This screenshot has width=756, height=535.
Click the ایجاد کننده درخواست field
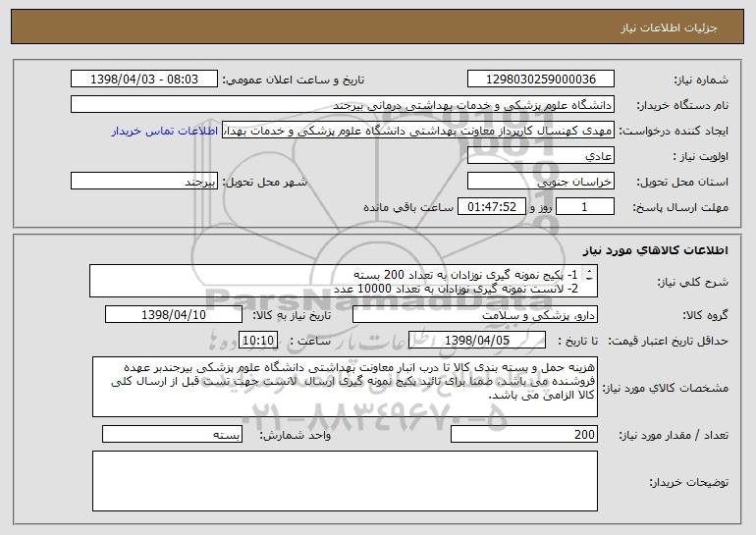418,131
